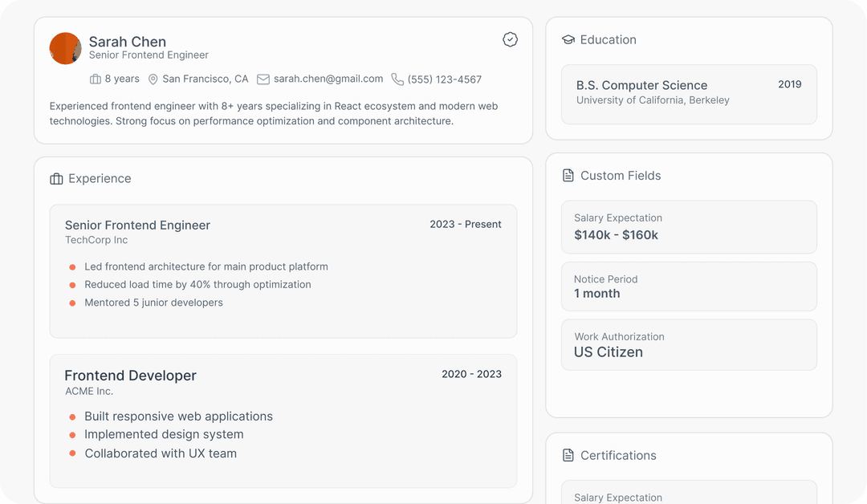Click the briefcase icon in the Experience header
Screen dimensions: 867x504
coord(55,178)
